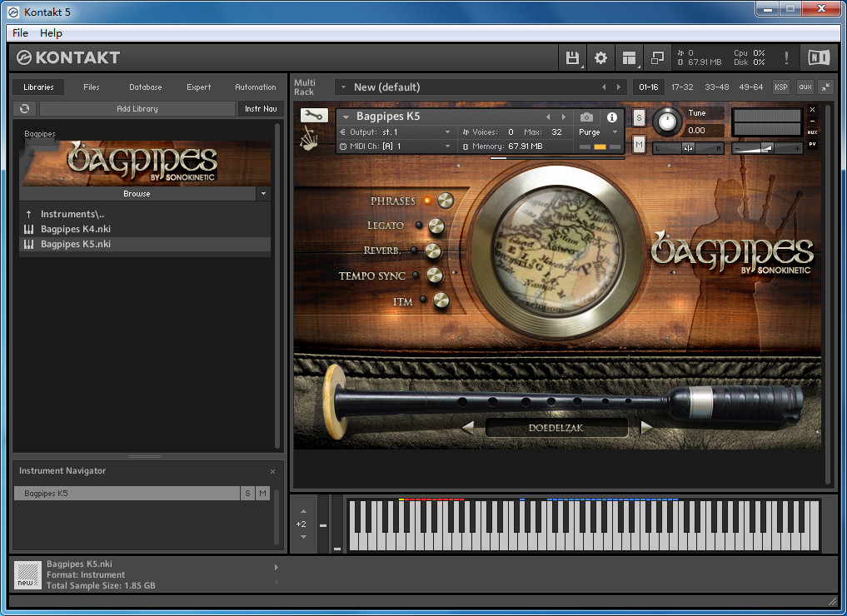Open the workspace layout panel menu

pos(629,57)
